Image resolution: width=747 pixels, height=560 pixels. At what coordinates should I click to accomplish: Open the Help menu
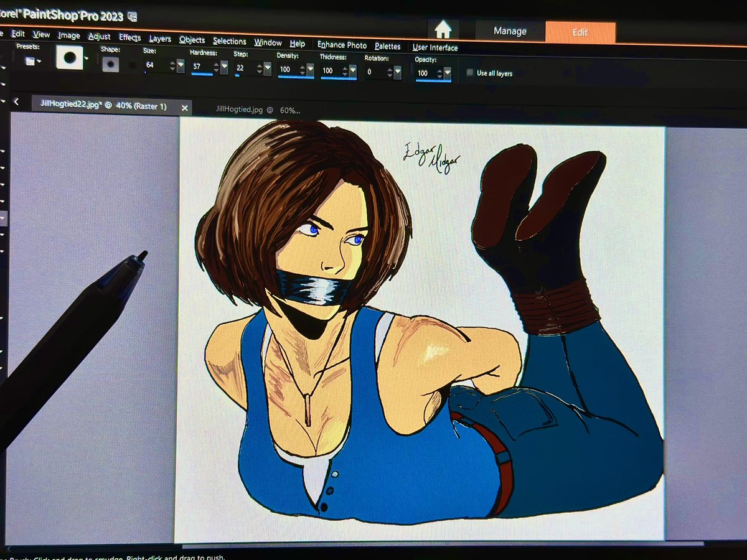point(298,44)
